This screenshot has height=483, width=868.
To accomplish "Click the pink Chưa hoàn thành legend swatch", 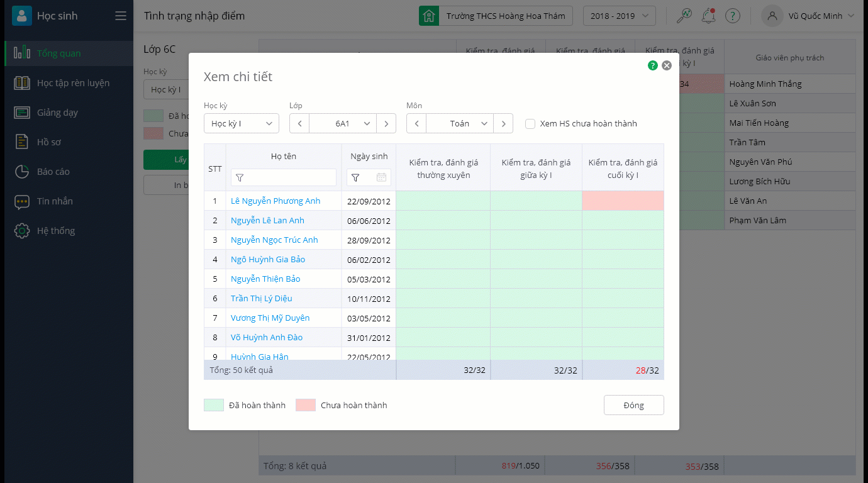I will click(306, 405).
